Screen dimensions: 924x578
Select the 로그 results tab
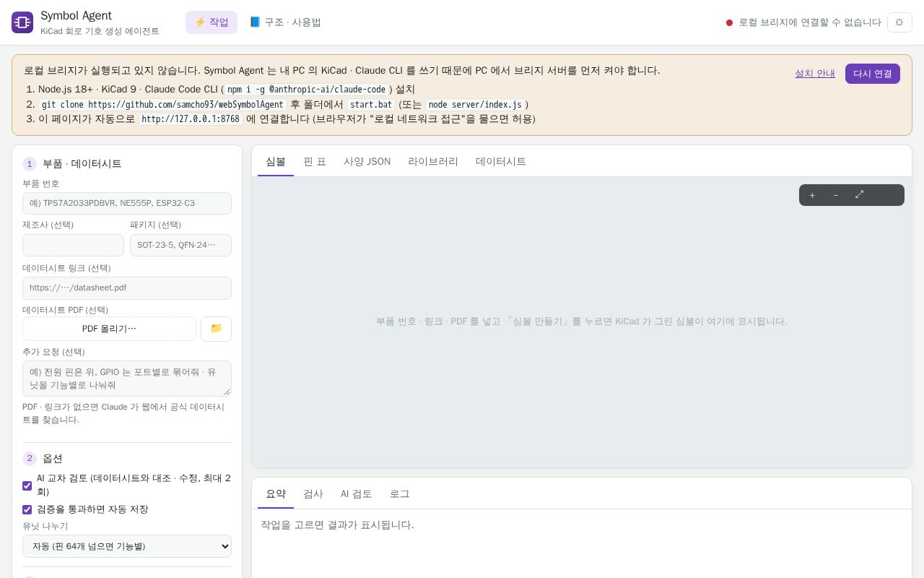click(400, 493)
